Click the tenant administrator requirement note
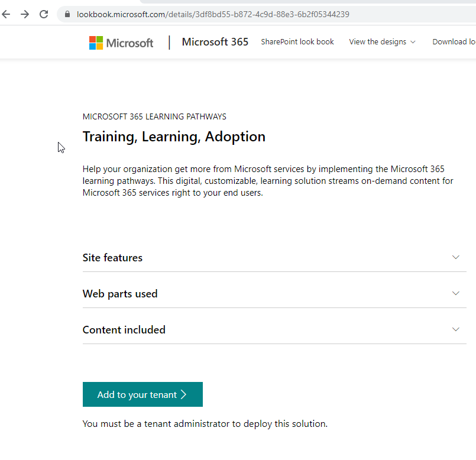 tap(205, 423)
